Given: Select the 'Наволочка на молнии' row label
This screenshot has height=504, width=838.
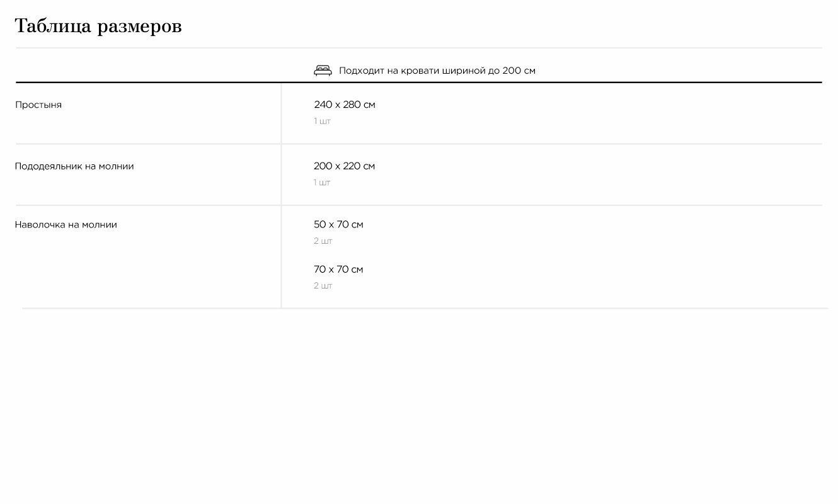Looking at the screenshot, I should [x=66, y=224].
